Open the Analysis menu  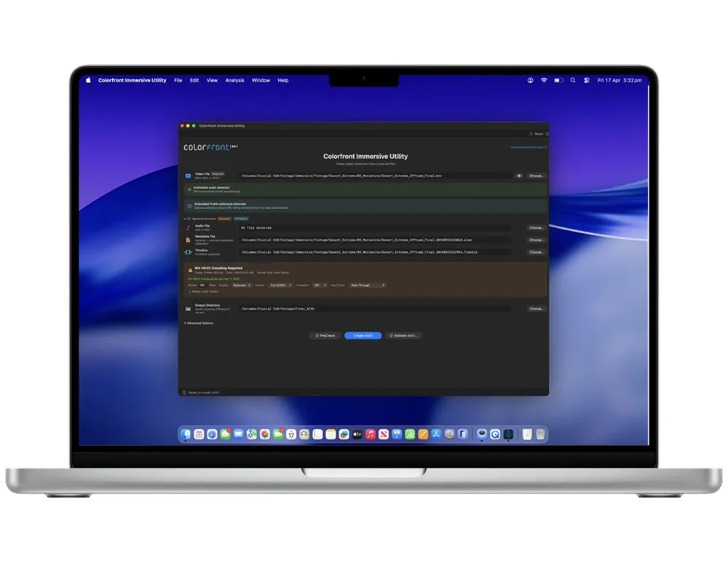pos(234,80)
